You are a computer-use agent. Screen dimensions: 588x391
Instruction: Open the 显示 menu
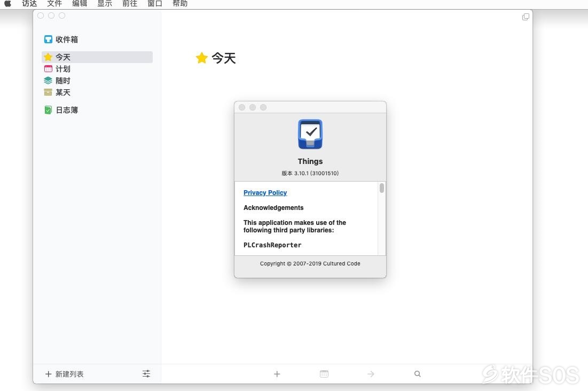click(105, 4)
